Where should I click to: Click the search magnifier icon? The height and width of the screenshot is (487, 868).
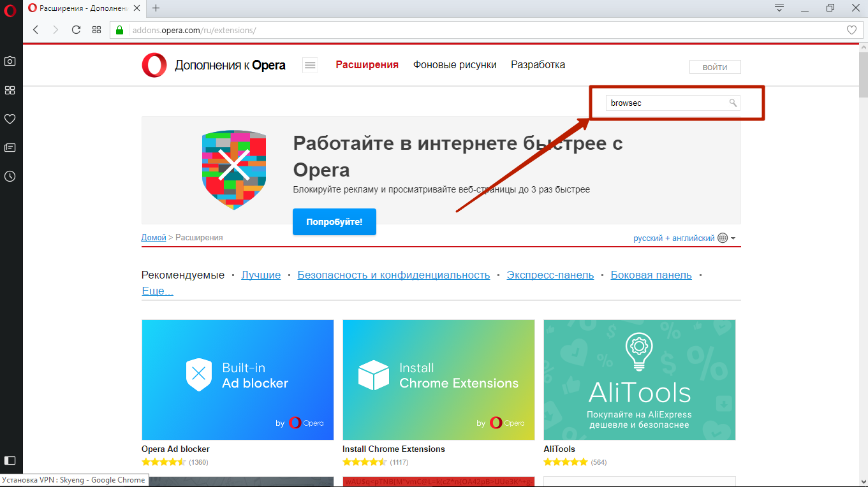pyautogui.click(x=733, y=103)
